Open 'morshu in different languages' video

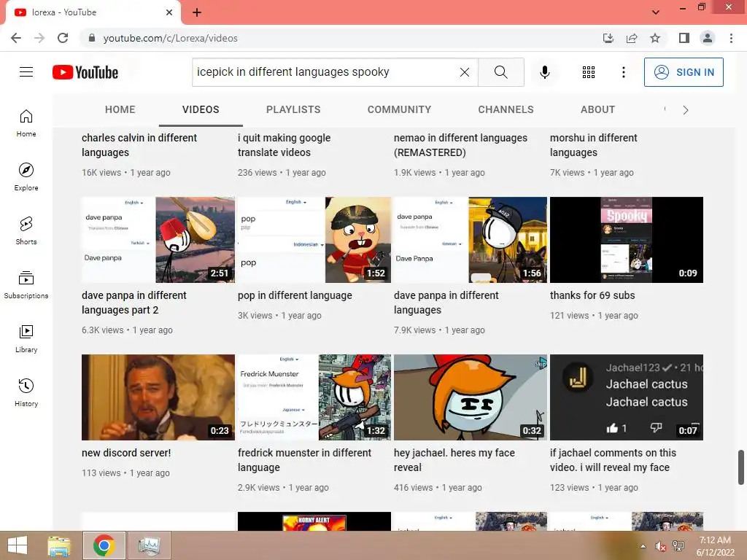click(594, 145)
